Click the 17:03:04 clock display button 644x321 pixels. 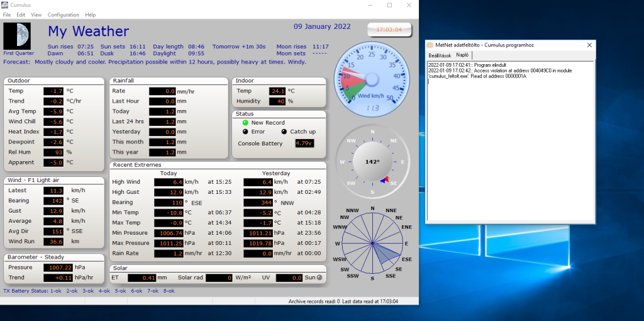389,30
